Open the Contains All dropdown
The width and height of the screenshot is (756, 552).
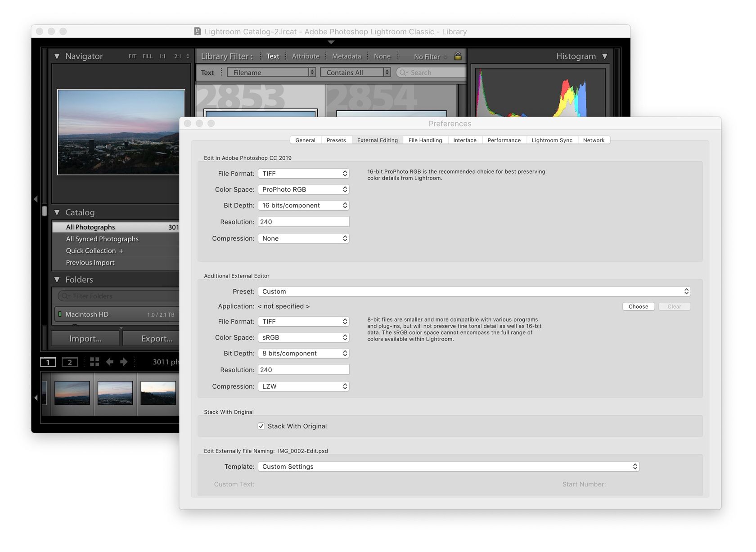355,72
